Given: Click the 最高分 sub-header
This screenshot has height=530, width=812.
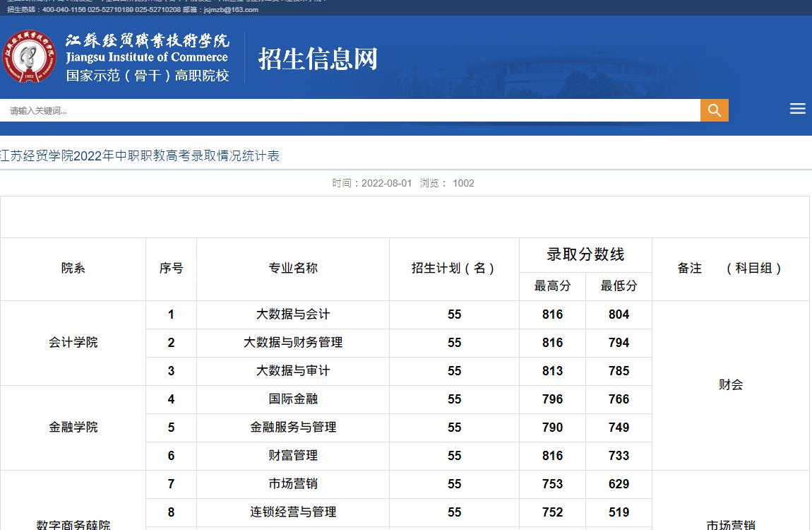Looking at the screenshot, I should (x=553, y=286).
